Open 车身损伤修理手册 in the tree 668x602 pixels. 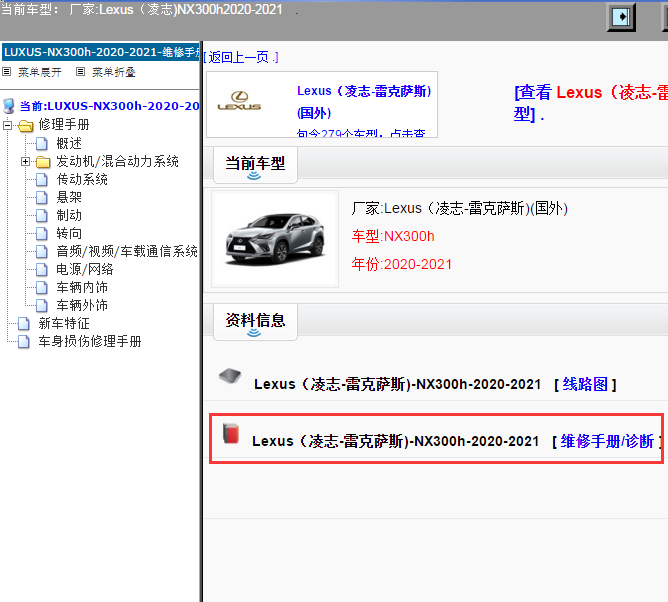[90, 342]
